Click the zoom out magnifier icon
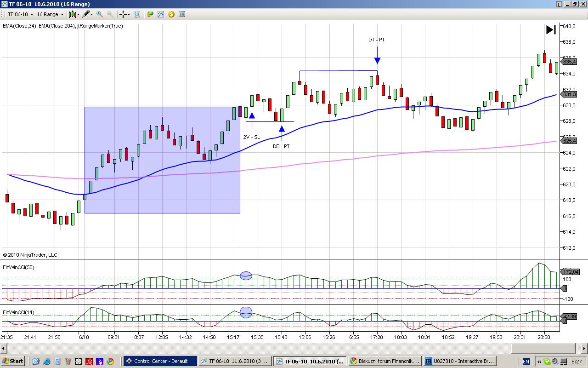The width and height of the screenshot is (588, 368). [x=110, y=14]
